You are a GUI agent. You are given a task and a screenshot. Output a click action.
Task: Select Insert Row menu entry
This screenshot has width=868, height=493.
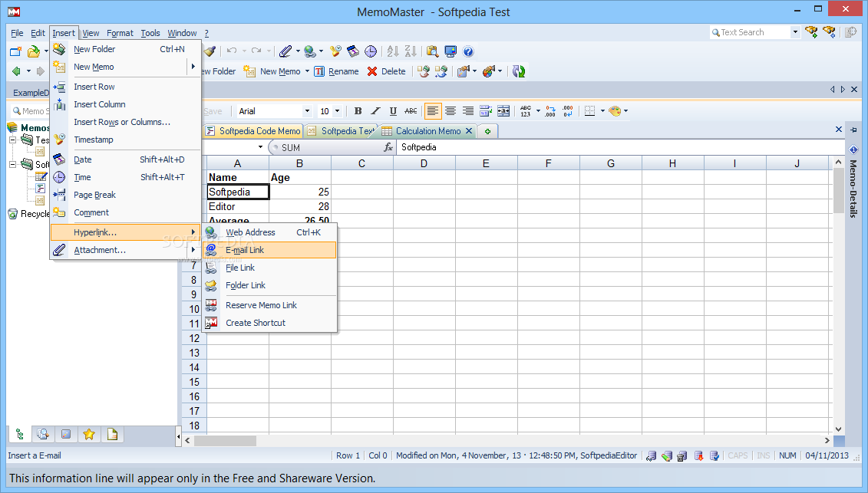pos(126,87)
